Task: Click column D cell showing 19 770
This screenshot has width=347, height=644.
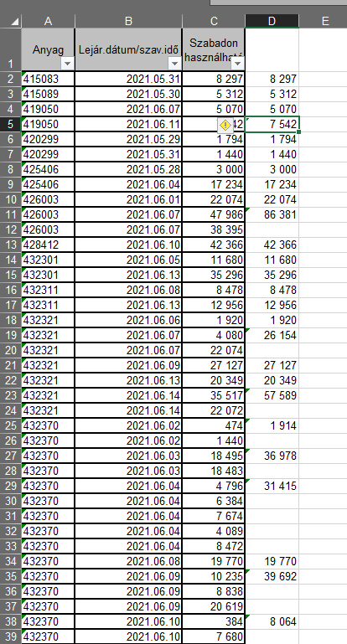Action: point(272,561)
